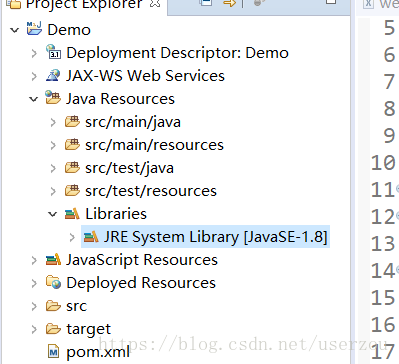This screenshot has height=364, width=399.
Task: Select the JavaScript Resources label
Action: [x=142, y=260]
